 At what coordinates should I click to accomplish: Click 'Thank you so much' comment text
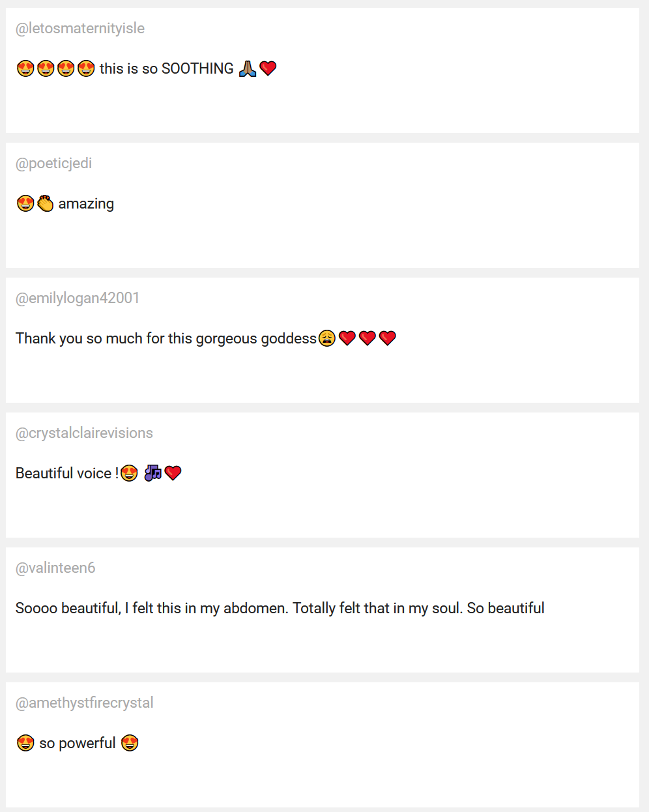click(x=166, y=338)
